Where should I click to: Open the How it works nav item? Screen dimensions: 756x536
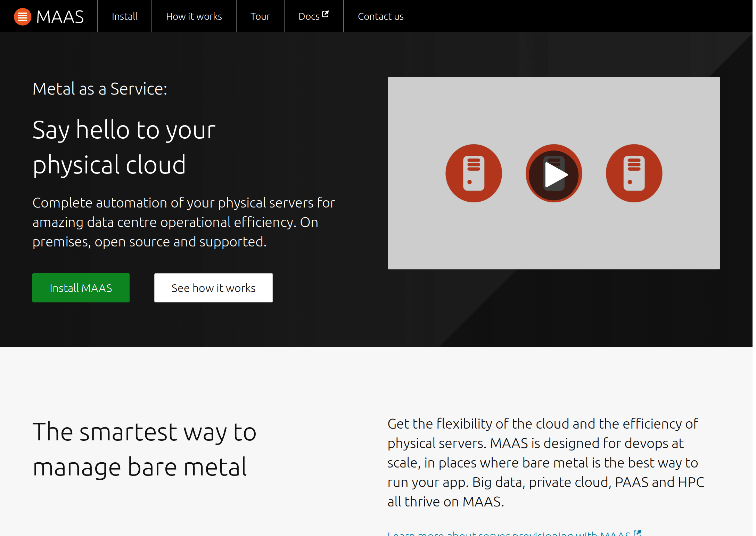tap(194, 16)
